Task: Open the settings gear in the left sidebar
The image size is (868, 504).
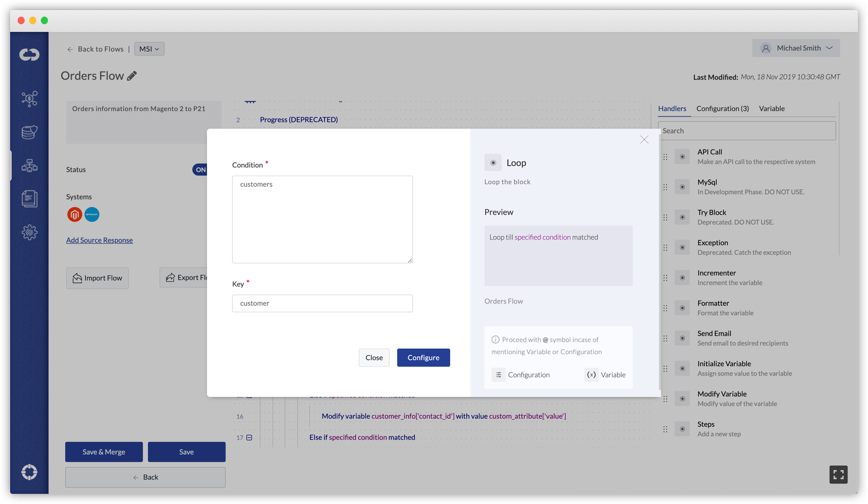Action: 29,233
